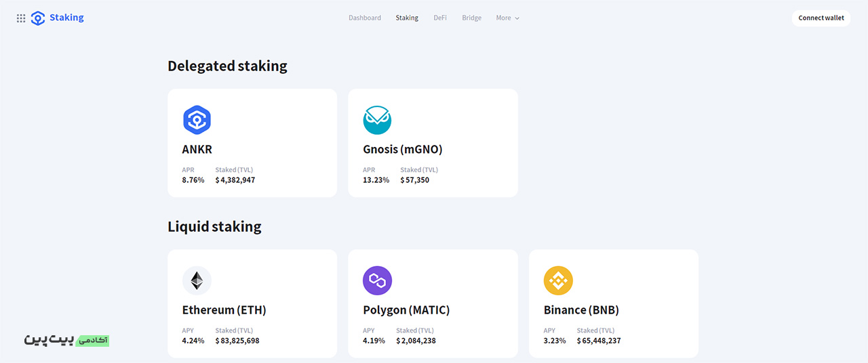
Task: Open the Dashboard tab
Action: pos(365,18)
